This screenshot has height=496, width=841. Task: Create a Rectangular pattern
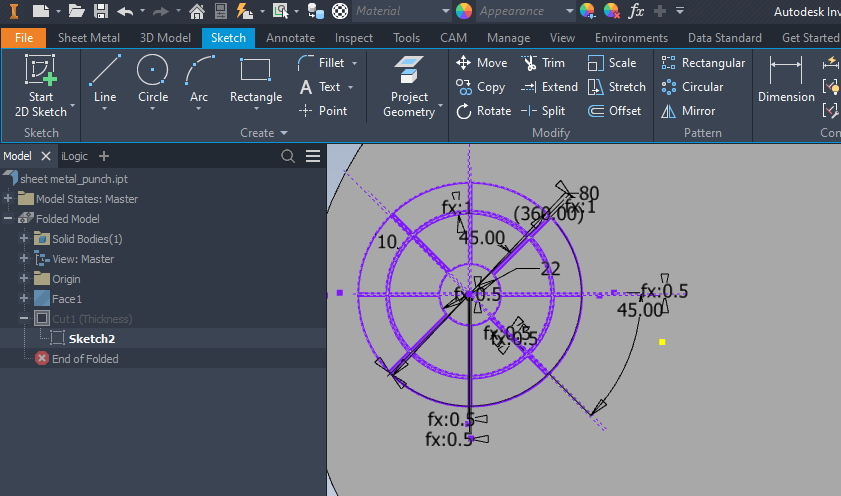click(x=703, y=63)
